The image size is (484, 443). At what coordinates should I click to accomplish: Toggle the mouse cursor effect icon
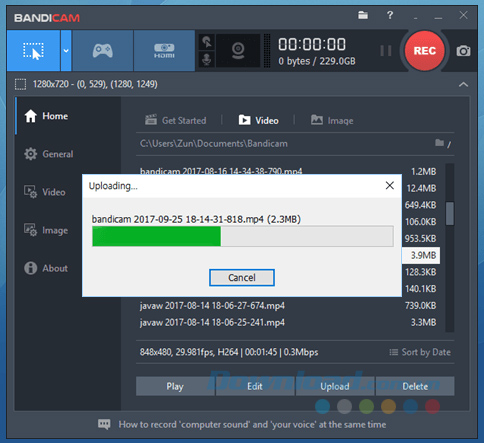[207, 42]
